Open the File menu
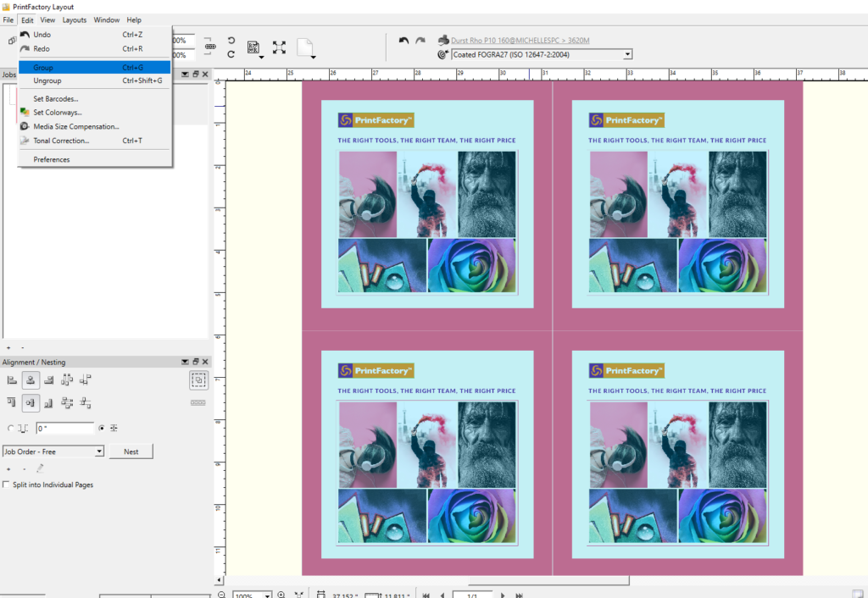 8,20
